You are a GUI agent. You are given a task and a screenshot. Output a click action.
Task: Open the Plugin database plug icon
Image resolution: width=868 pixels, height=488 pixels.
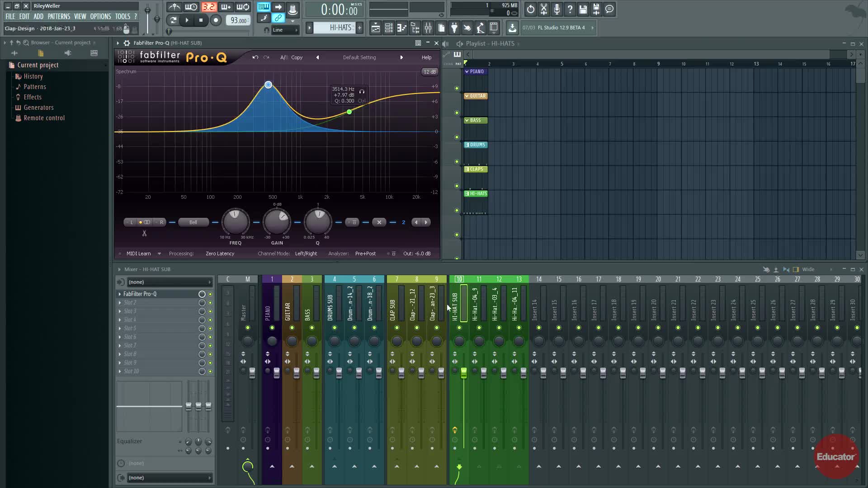pos(454,28)
